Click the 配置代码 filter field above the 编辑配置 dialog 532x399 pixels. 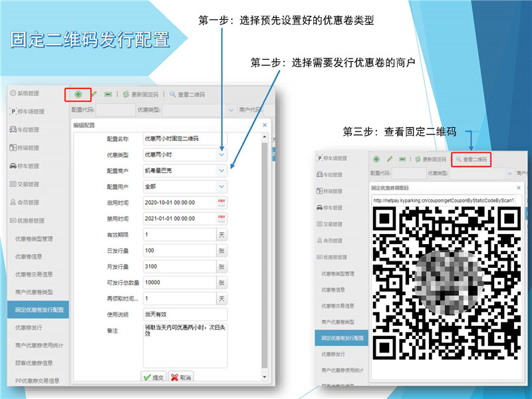[116, 110]
